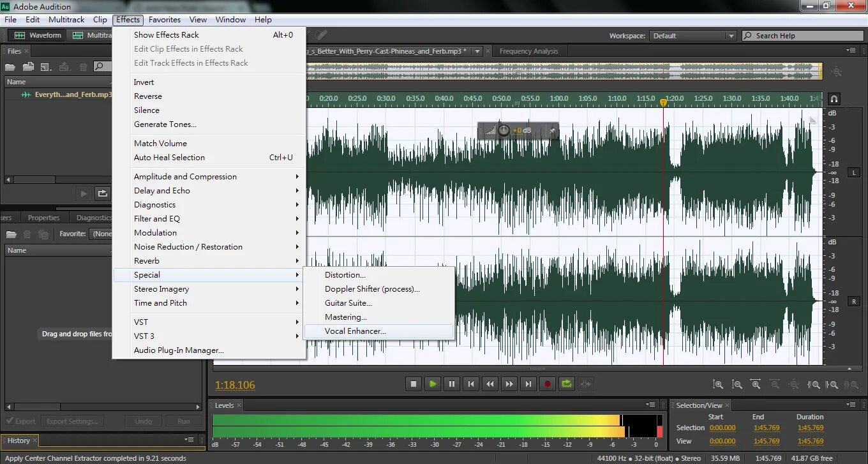Click the overview waveform navigator
The height and width of the screenshot is (464, 868).
point(564,71)
